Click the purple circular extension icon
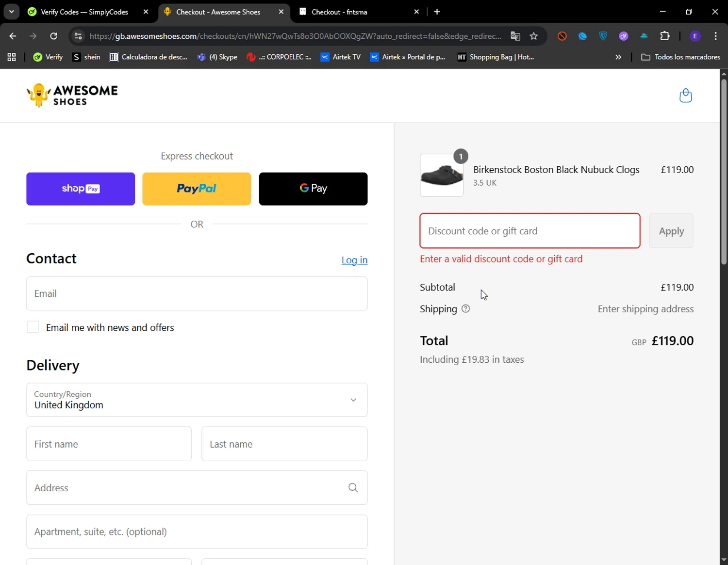The height and width of the screenshot is (565, 728). [x=624, y=36]
